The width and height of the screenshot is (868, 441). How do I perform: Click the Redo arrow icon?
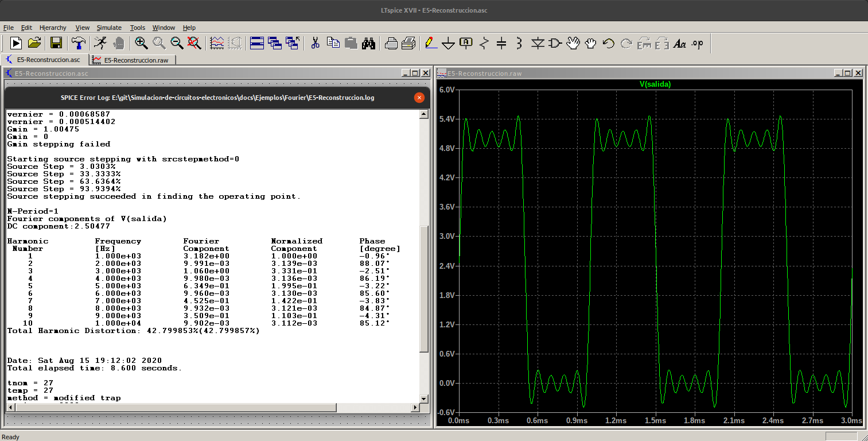tap(626, 42)
